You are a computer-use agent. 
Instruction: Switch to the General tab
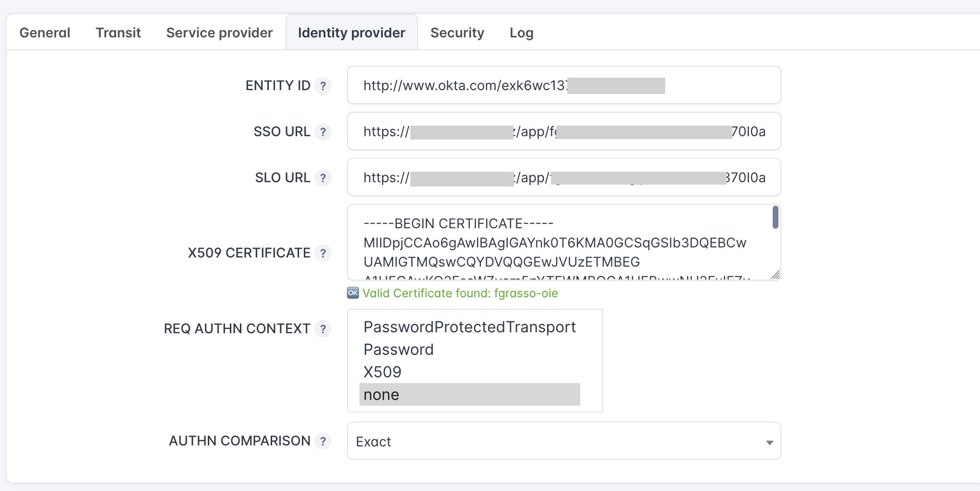click(x=45, y=33)
